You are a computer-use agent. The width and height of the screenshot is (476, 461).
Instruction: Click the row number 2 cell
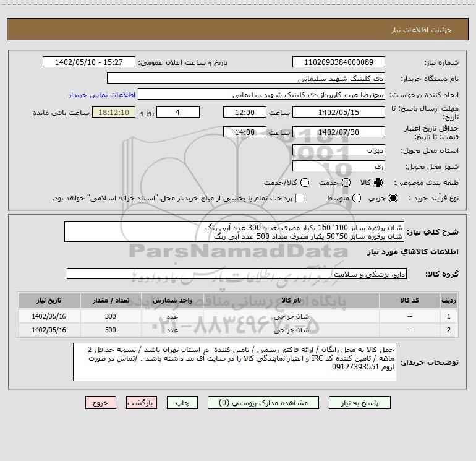pyautogui.click(x=449, y=330)
